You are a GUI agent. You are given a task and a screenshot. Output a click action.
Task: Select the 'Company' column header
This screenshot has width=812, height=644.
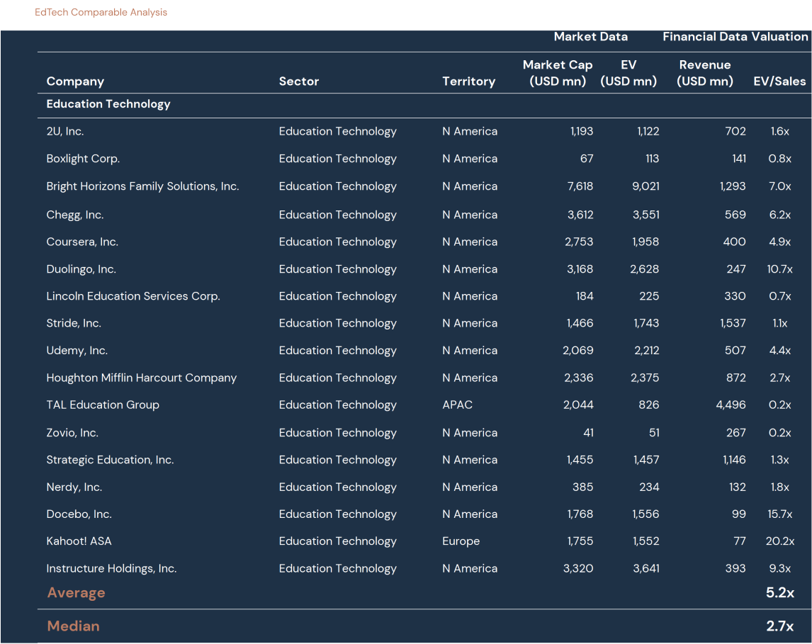(x=75, y=81)
